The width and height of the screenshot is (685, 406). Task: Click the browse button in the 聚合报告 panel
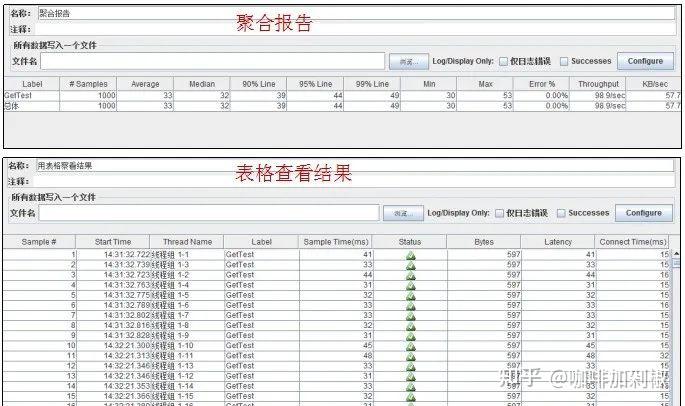(409, 62)
